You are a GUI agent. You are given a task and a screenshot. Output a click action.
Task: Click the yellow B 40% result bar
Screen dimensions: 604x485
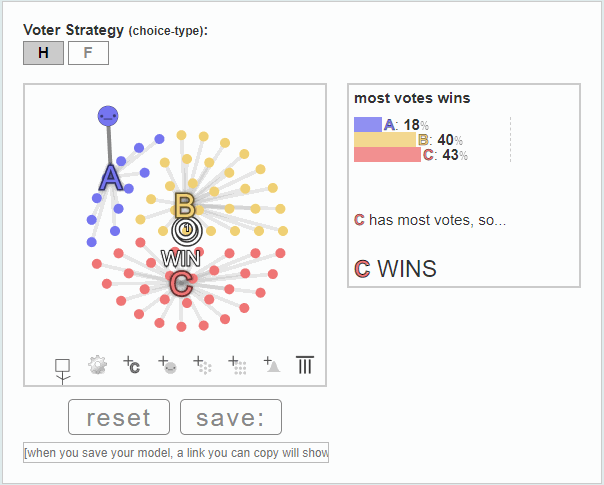pyautogui.click(x=385, y=139)
